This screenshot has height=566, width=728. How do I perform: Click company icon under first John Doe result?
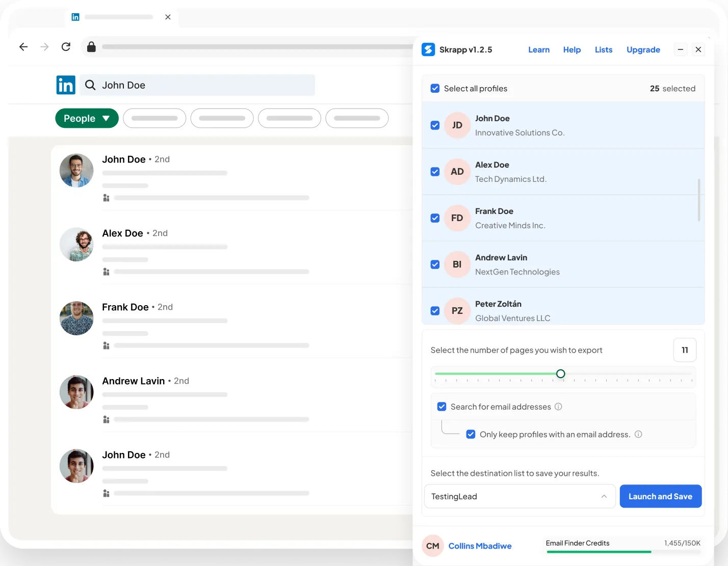coord(106,198)
